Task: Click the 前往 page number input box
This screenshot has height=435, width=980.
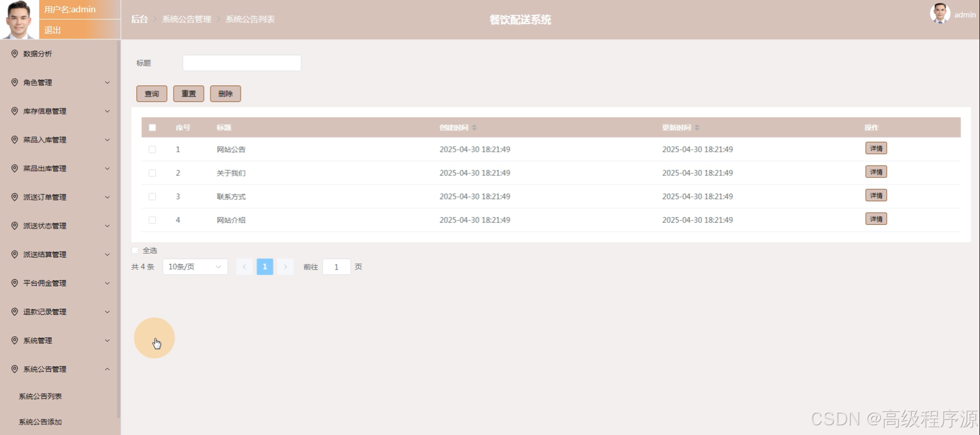Action: (337, 267)
